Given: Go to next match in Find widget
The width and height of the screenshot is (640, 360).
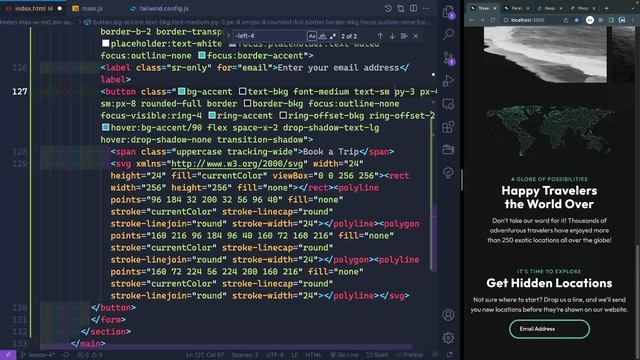Looking at the screenshot, I should point(392,36).
